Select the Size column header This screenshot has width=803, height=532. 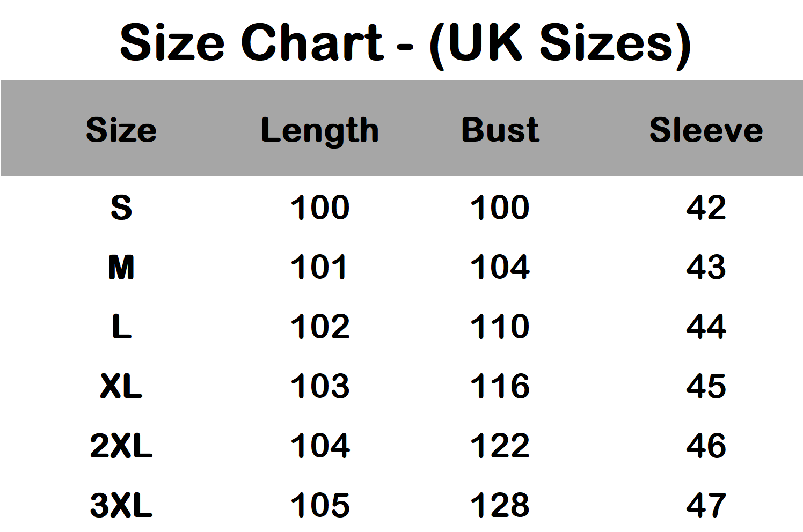pyautogui.click(x=121, y=130)
